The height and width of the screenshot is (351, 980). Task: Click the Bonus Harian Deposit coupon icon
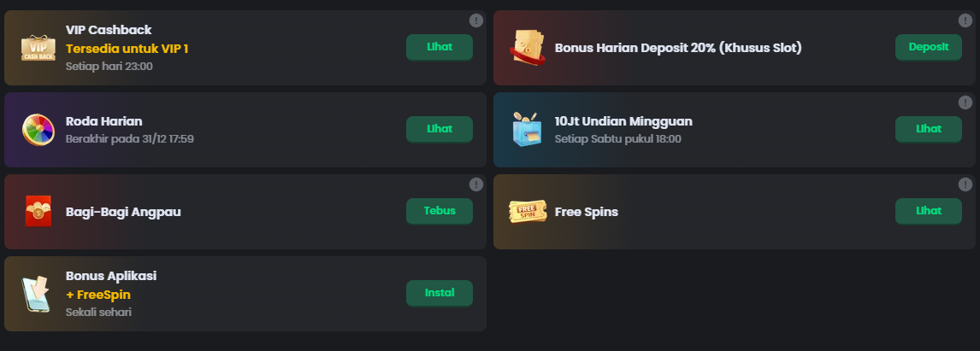coord(528,48)
